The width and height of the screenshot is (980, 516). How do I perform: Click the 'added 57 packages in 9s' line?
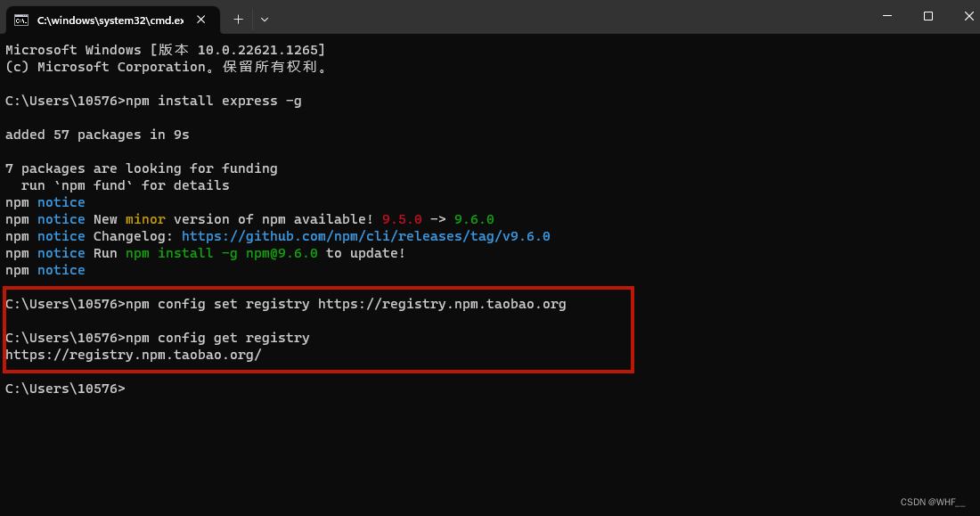[97, 135]
